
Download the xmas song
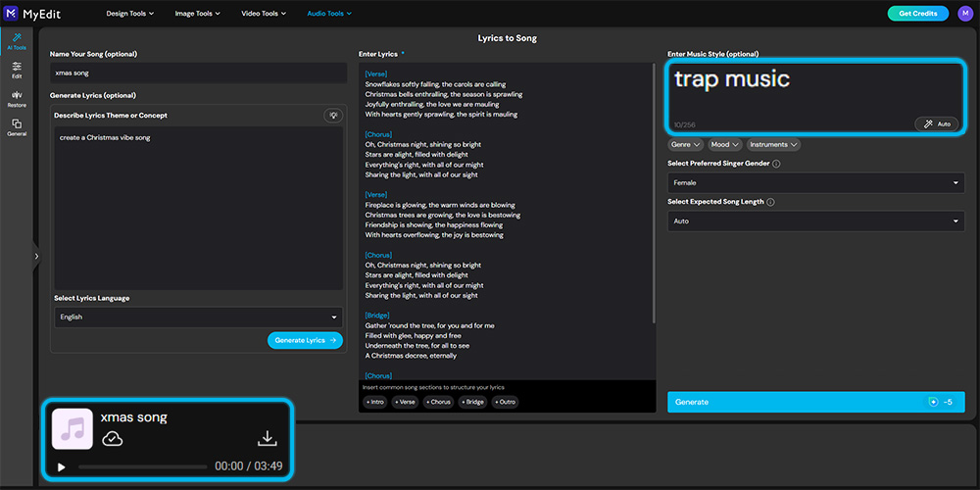(x=268, y=439)
